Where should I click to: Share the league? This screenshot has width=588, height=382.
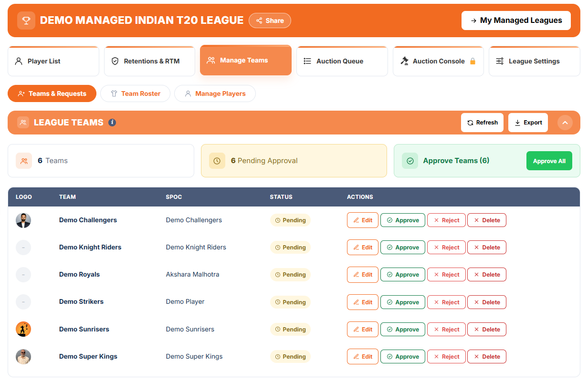(x=270, y=21)
